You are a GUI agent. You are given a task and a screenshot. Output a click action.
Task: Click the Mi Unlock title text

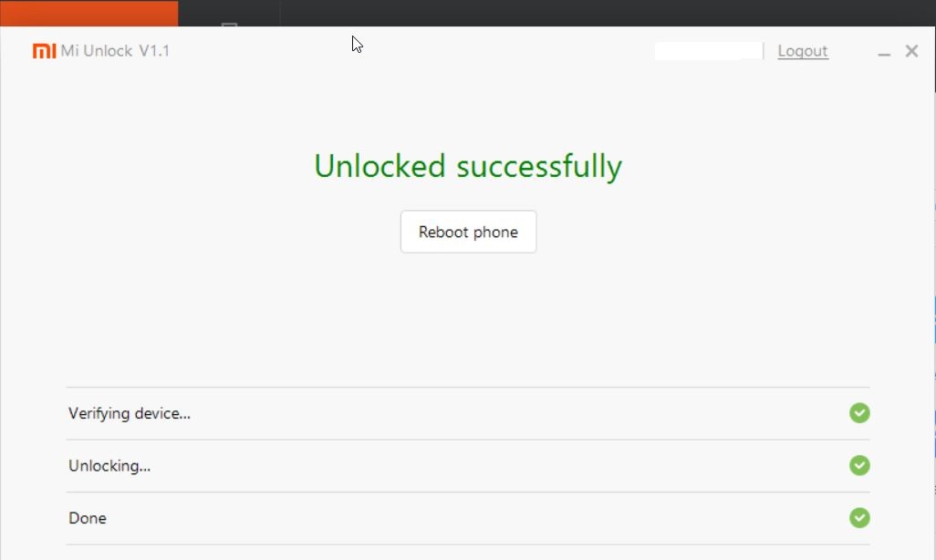(97, 51)
